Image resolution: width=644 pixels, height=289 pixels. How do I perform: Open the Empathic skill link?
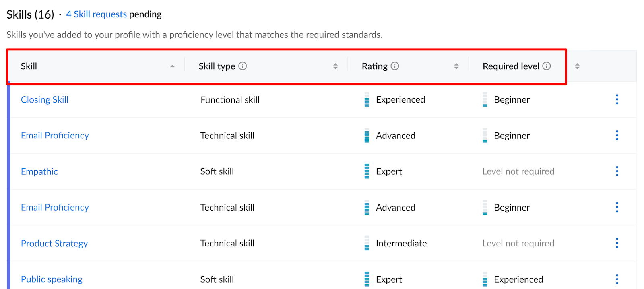coord(39,171)
